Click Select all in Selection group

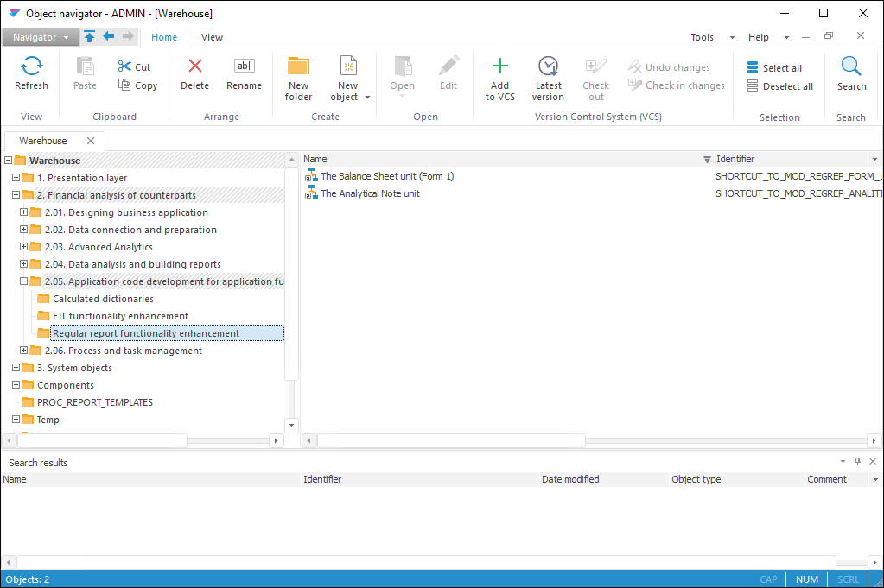click(774, 68)
